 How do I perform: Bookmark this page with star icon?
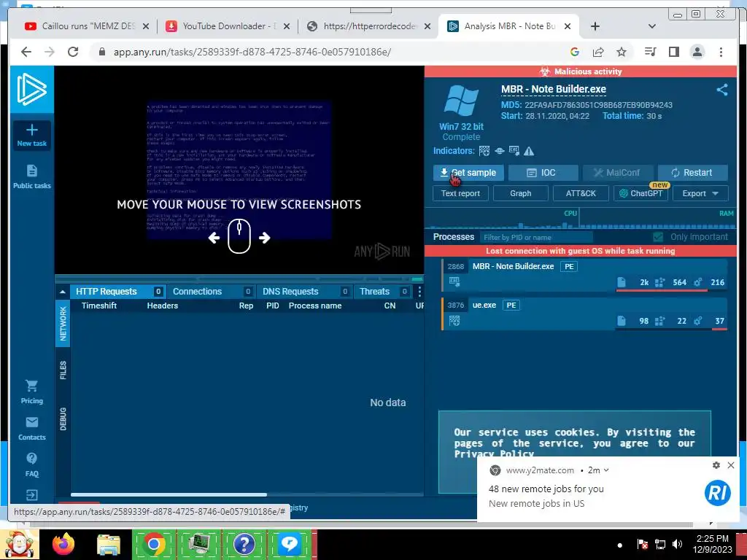[622, 52]
